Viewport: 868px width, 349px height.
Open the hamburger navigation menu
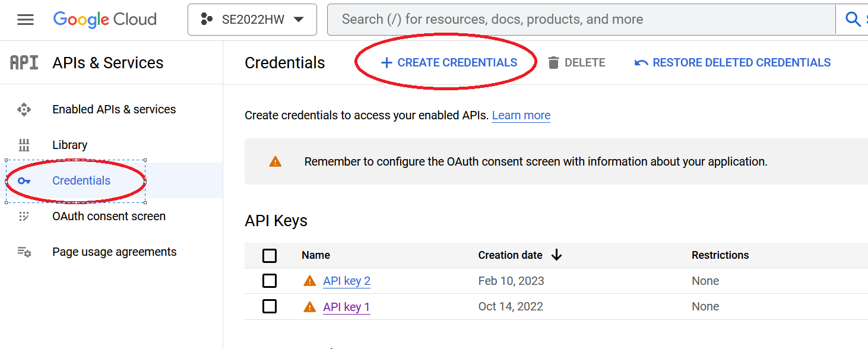(x=26, y=20)
